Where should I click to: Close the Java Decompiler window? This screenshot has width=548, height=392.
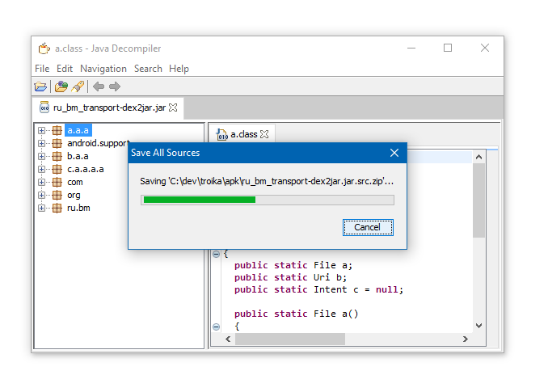point(485,48)
